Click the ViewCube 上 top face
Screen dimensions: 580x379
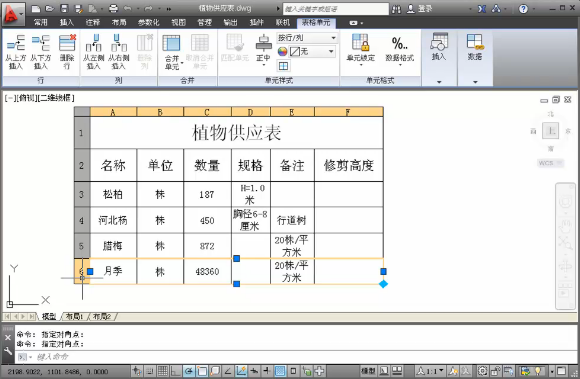(550, 131)
